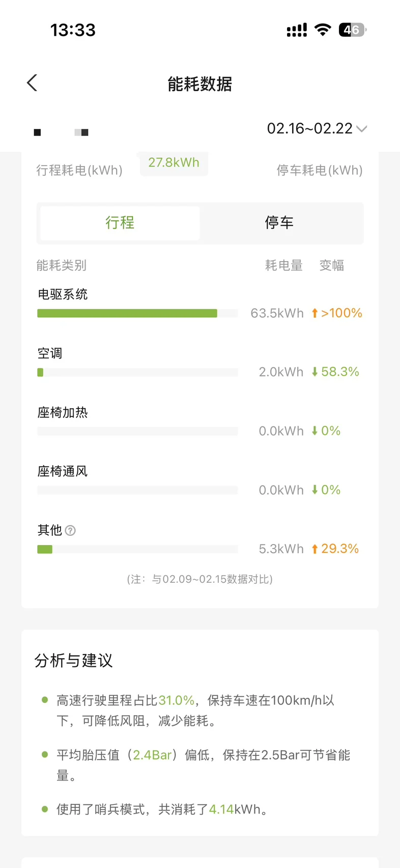The image size is (400, 868).
Task: Tap the Wi-Fi status icon
Action: pos(323,30)
